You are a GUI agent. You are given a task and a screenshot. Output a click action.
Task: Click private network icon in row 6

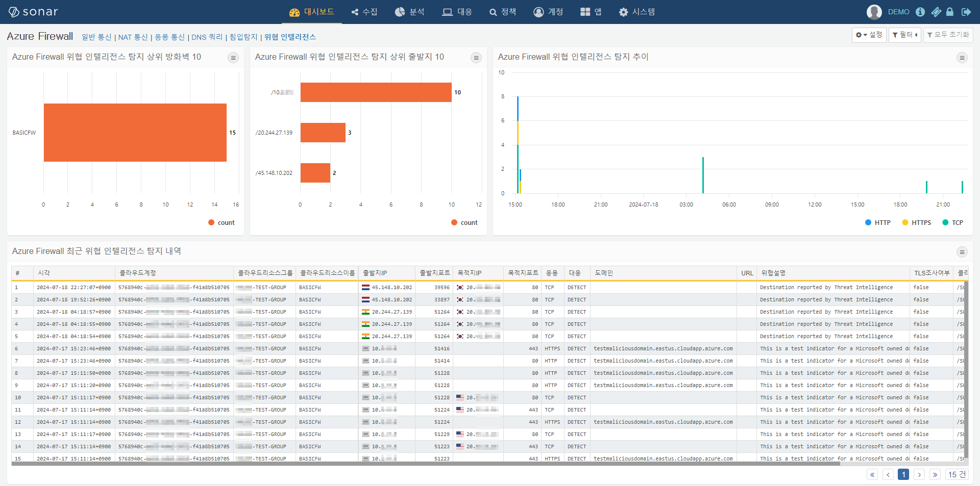365,349
